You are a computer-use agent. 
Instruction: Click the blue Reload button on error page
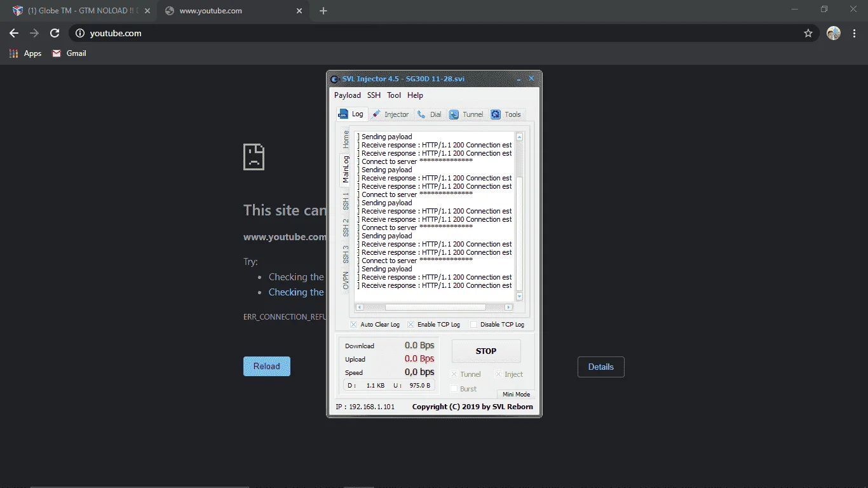coord(267,366)
